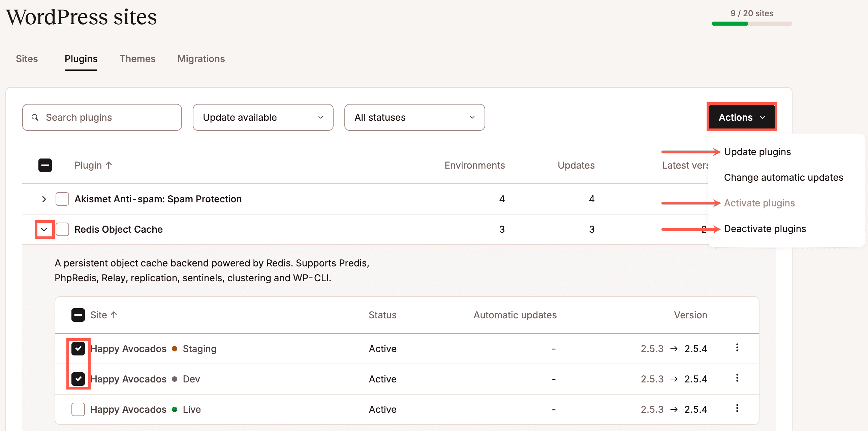Click the sort arrow next to Site column
Image resolution: width=868 pixels, height=431 pixels.
click(x=114, y=315)
